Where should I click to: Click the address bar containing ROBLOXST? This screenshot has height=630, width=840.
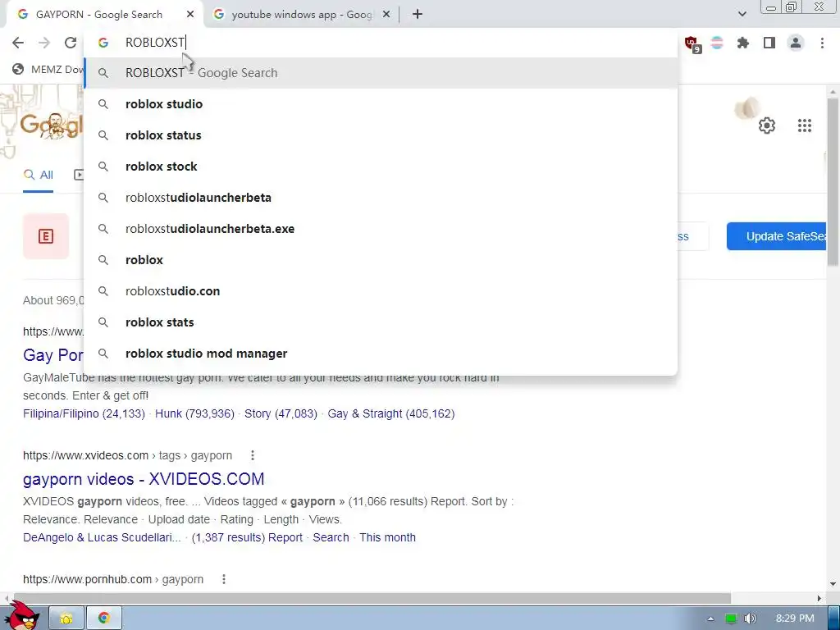tap(381, 43)
